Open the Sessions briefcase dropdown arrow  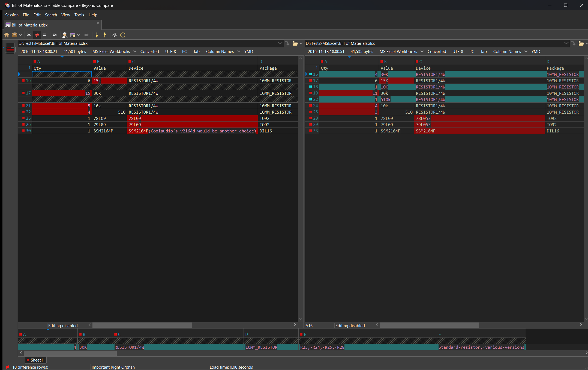coord(20,35)
